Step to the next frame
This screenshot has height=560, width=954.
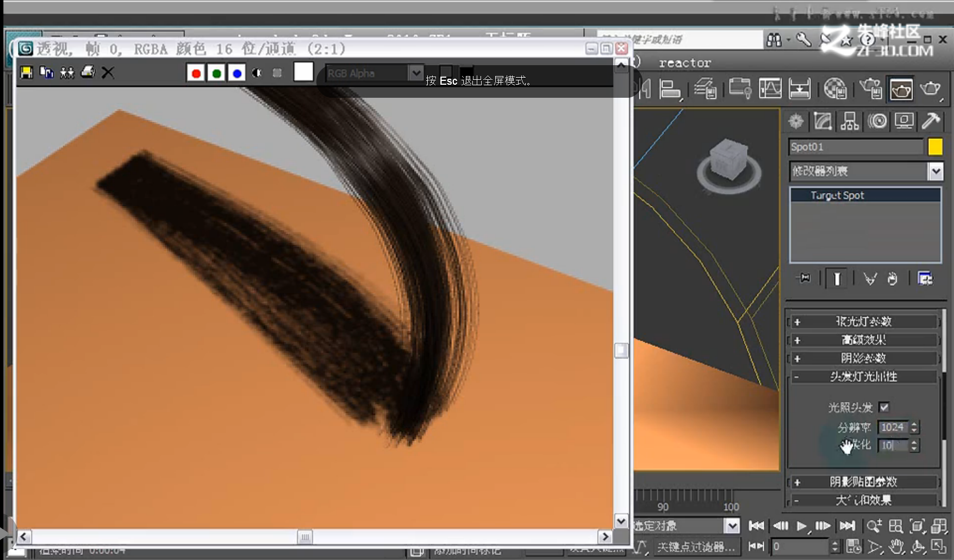click(823, 526)
